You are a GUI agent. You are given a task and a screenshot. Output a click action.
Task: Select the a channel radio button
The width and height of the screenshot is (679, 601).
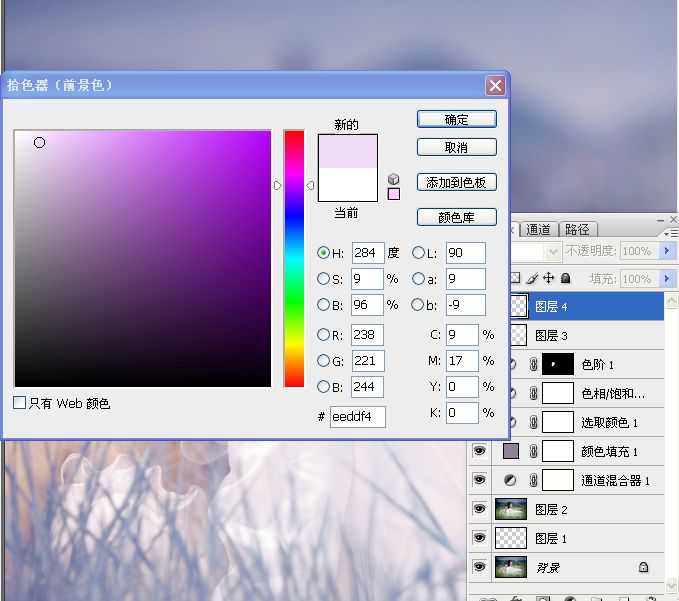tap(418, 278)
